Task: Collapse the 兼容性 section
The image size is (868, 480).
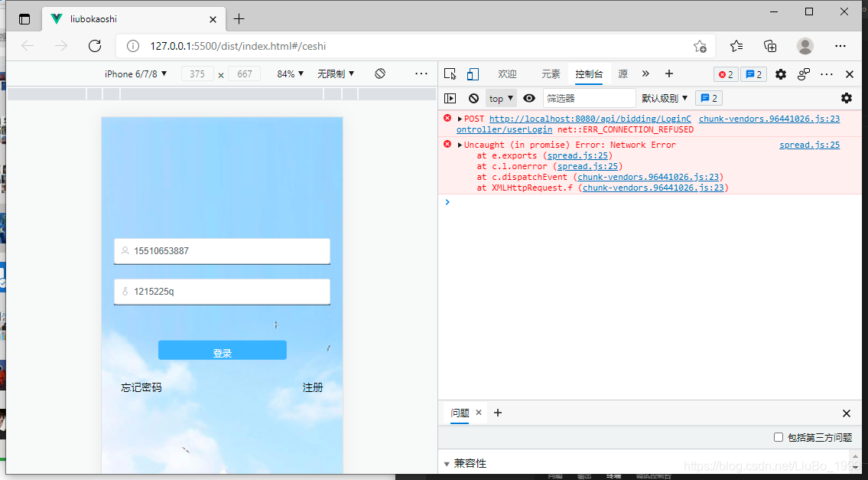Action: (x=447, y=463)
